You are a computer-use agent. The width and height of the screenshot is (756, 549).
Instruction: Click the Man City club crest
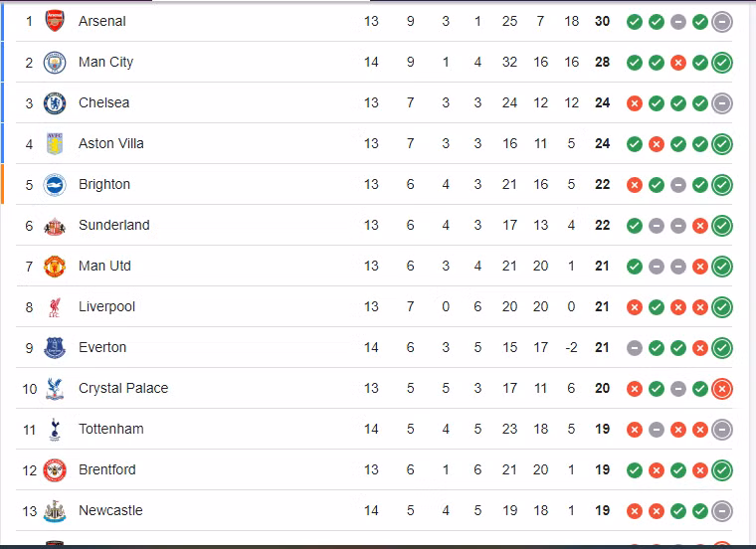pyautogui.click(x=55, y=62)
